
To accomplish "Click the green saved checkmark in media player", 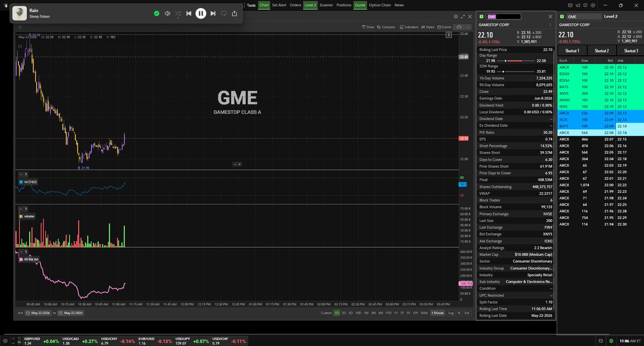I will [156, 13].
